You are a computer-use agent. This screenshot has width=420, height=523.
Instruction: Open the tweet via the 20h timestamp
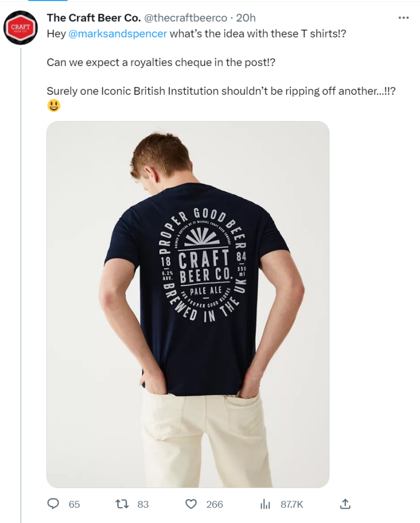(245, 18)
